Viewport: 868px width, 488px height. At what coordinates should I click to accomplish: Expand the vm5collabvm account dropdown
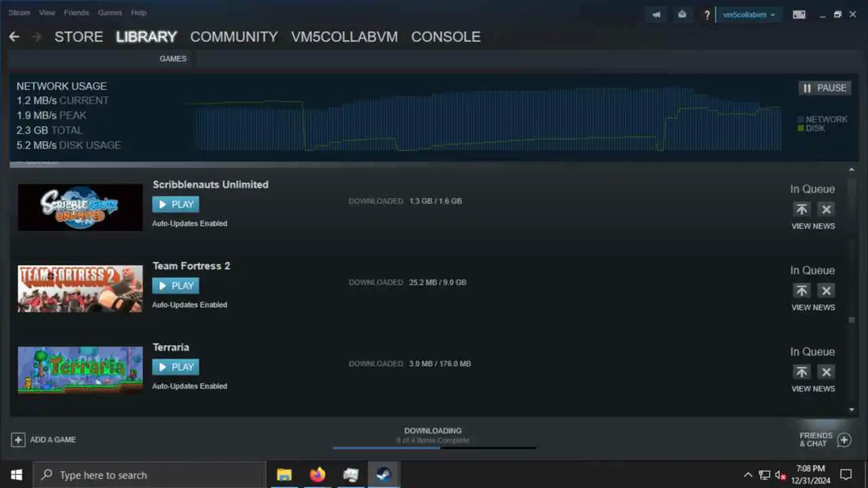749,14
